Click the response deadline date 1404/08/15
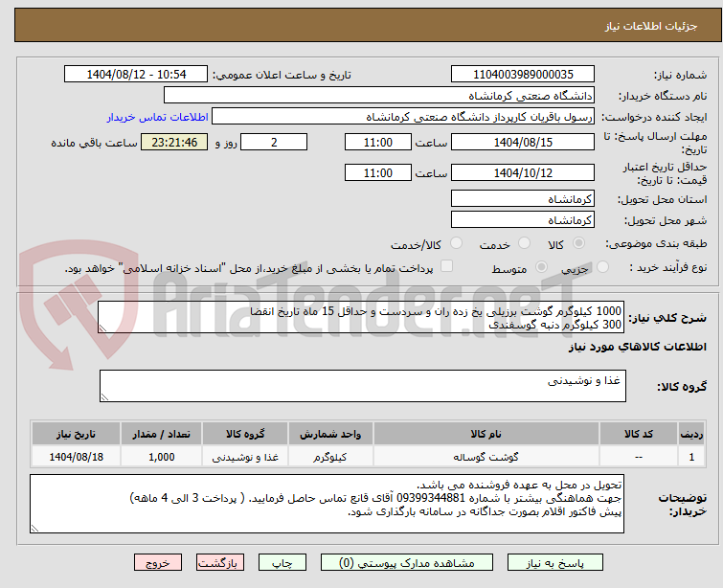Image resolution: width=723 pixels, height=588 pixels. tap(523, 142)
